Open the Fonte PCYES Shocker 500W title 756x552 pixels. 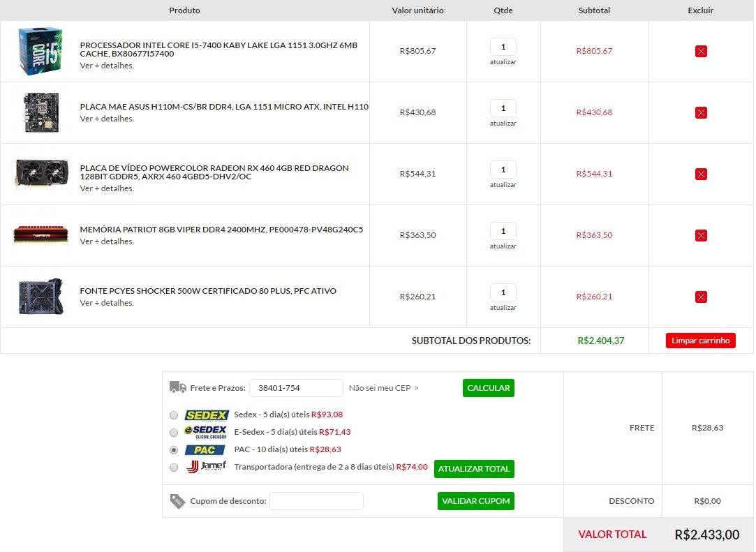pyautogui.click(x=208, y=291)
